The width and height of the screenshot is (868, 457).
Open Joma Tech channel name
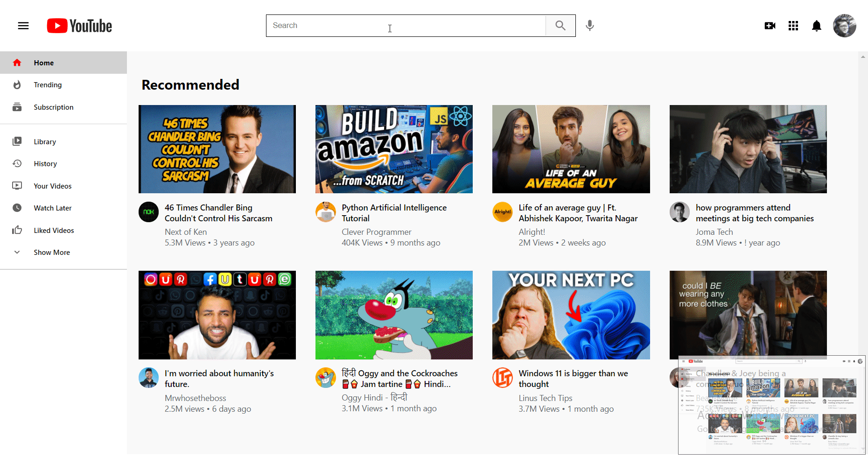pyautogui.click(x=714, y=232)
